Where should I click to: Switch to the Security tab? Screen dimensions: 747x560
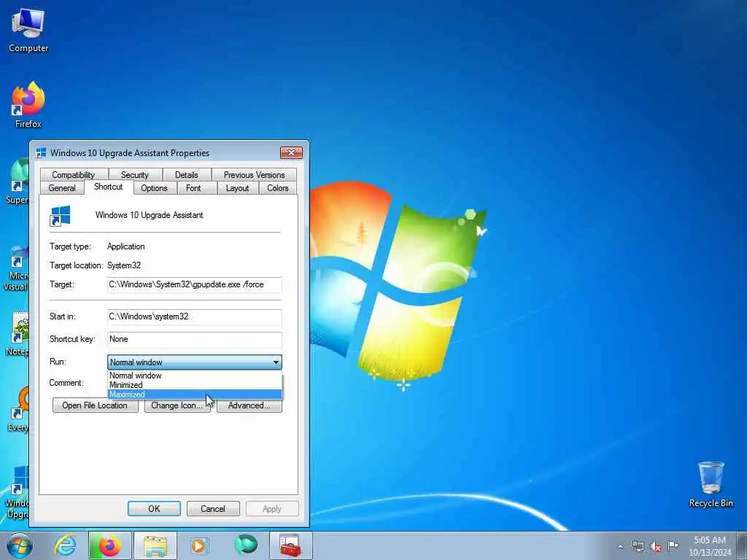(x=135, y=175)
